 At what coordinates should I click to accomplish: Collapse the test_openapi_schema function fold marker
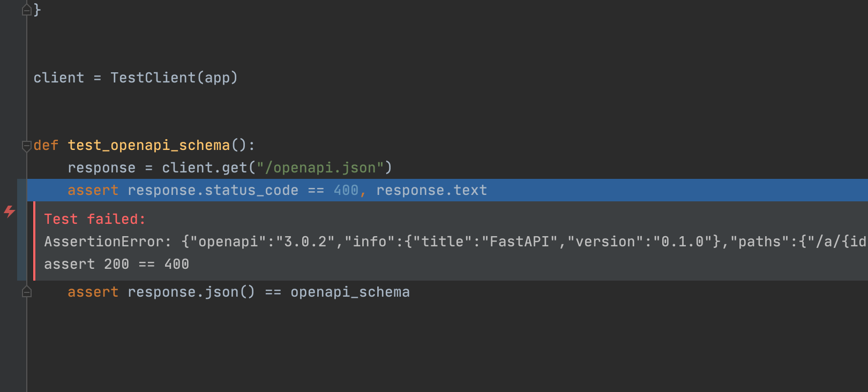tap(26, 146)
